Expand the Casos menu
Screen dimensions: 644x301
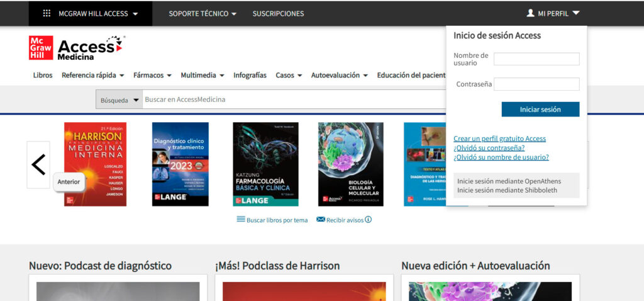tap(289, 76)
